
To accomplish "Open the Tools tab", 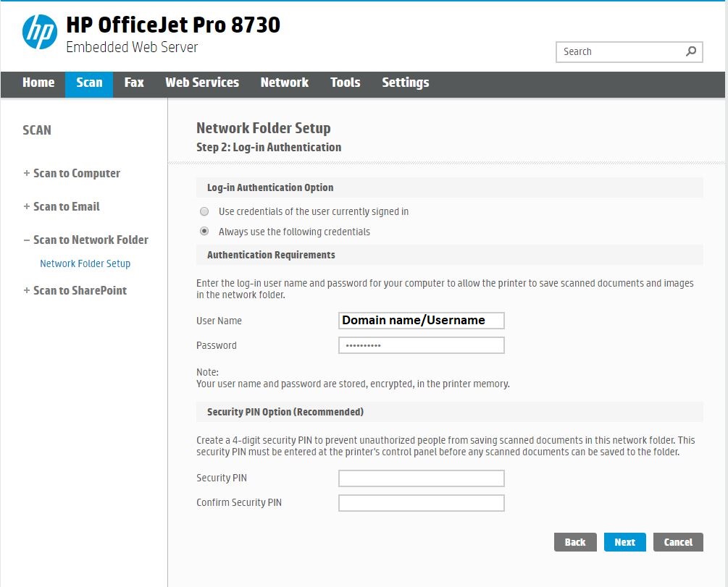I will (x=346, y=83).
